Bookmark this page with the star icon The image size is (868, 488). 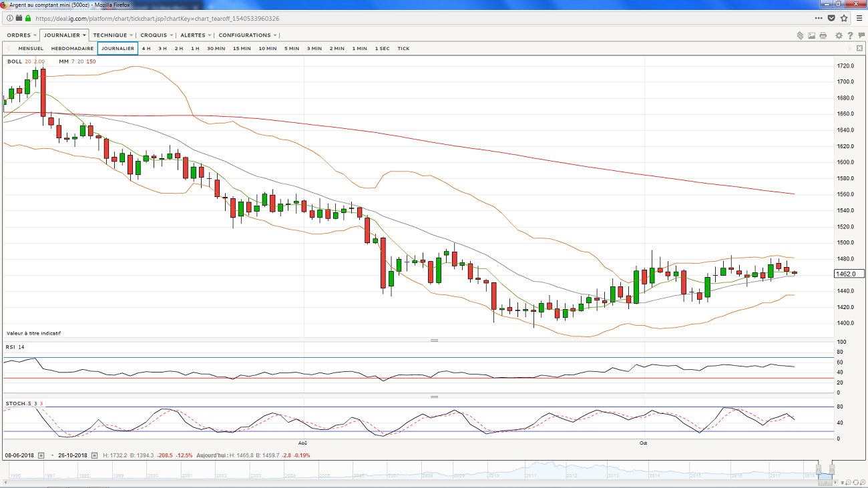coord(844,19)
